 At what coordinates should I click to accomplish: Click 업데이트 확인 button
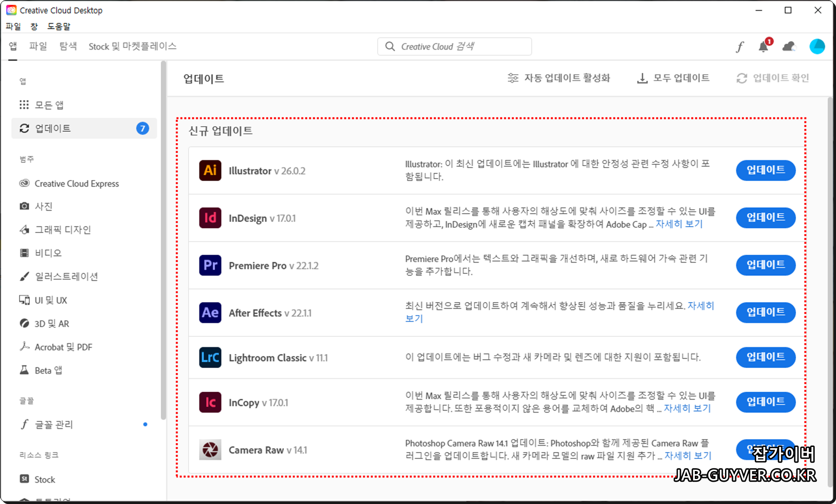[773, 78]
